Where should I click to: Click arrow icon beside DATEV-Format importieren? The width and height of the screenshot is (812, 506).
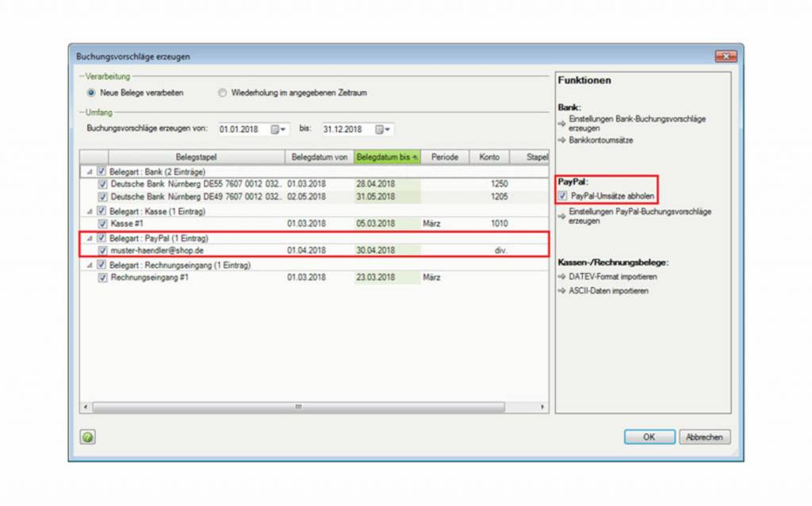562,277
